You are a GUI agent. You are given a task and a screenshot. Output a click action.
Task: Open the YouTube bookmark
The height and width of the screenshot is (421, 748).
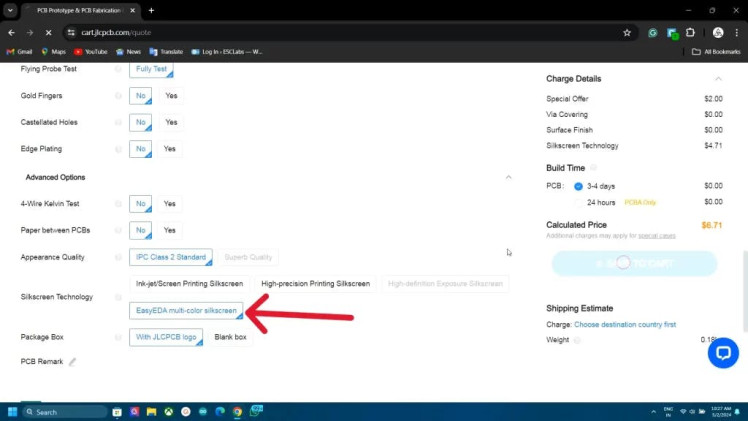[x=91, y=51]
